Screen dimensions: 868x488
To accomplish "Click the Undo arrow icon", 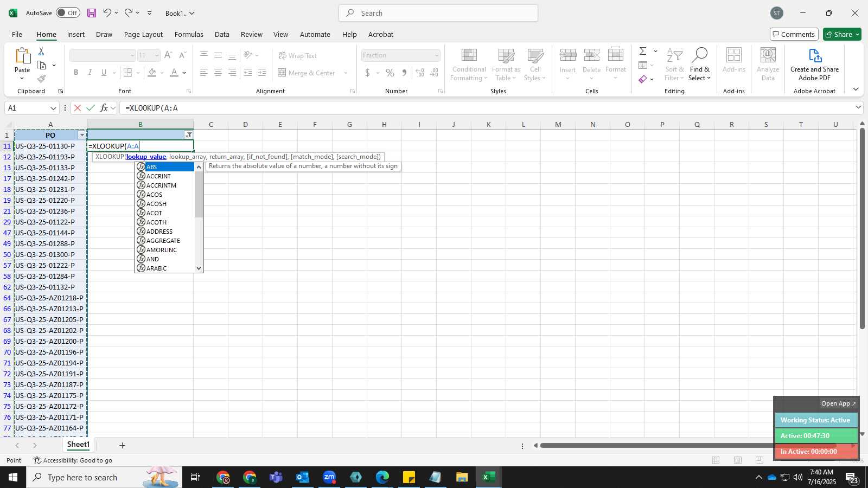I will 107,12.
